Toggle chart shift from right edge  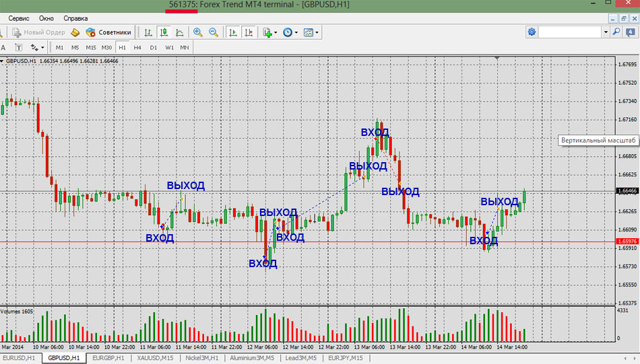click(249, 32)
